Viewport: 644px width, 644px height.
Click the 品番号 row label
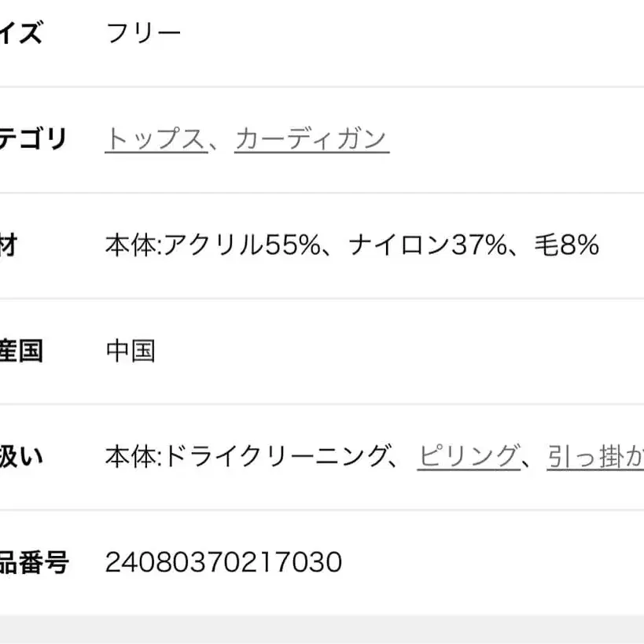tap(33, 562)
